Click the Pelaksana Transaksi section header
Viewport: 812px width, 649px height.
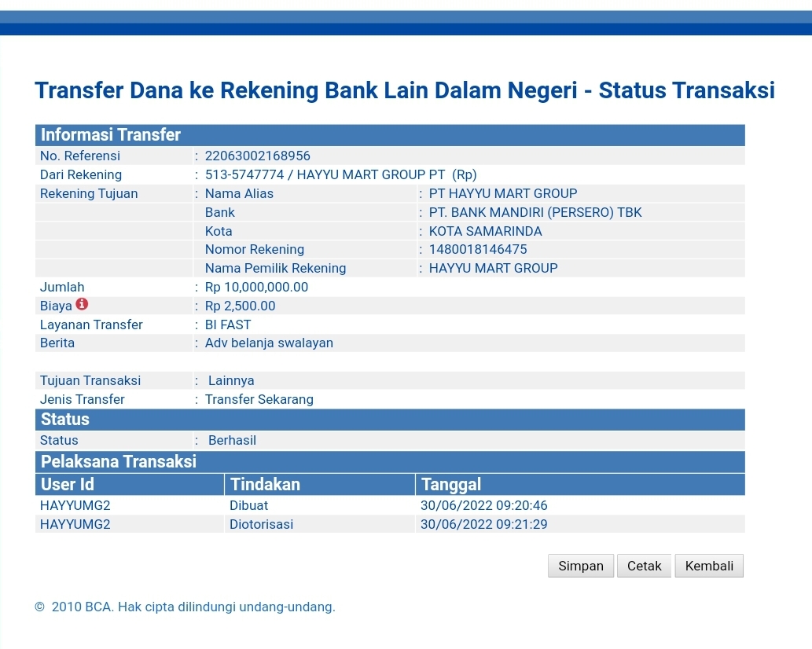point(119,461)
